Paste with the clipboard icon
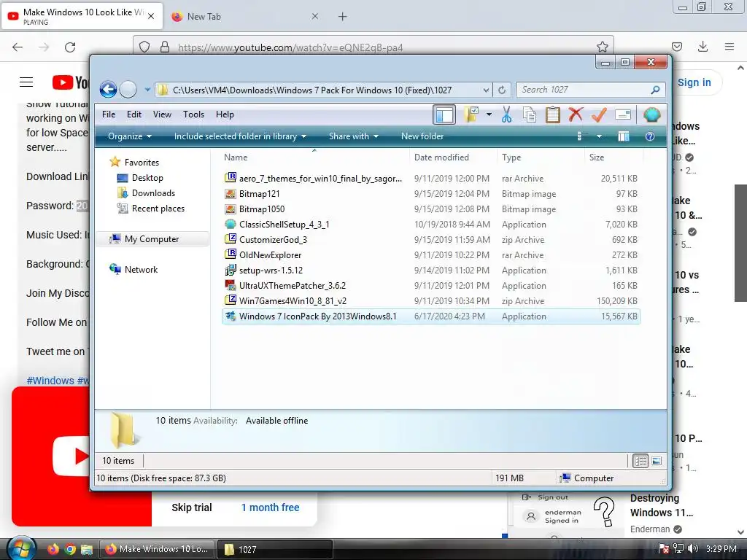 click(553, 114)
